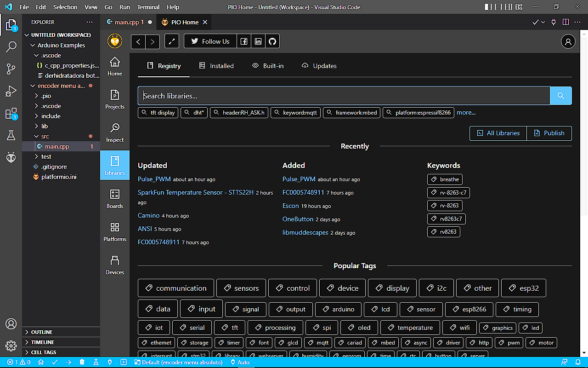Click the All Libraries button

[x=498, y=133]
